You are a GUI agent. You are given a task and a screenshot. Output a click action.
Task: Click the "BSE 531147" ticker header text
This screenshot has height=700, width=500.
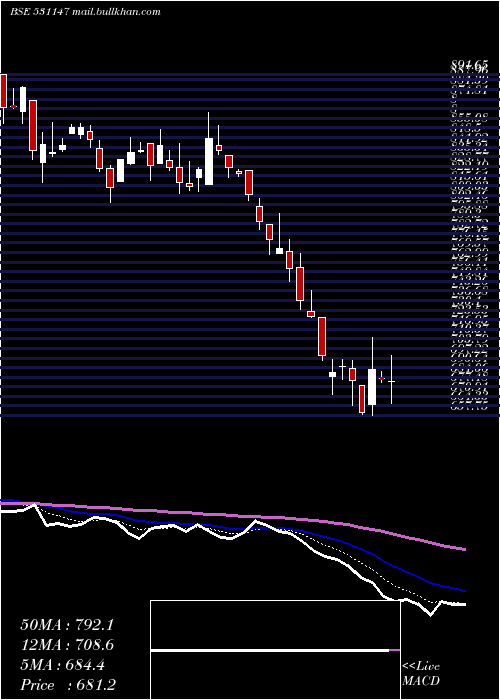click(39, 12)
